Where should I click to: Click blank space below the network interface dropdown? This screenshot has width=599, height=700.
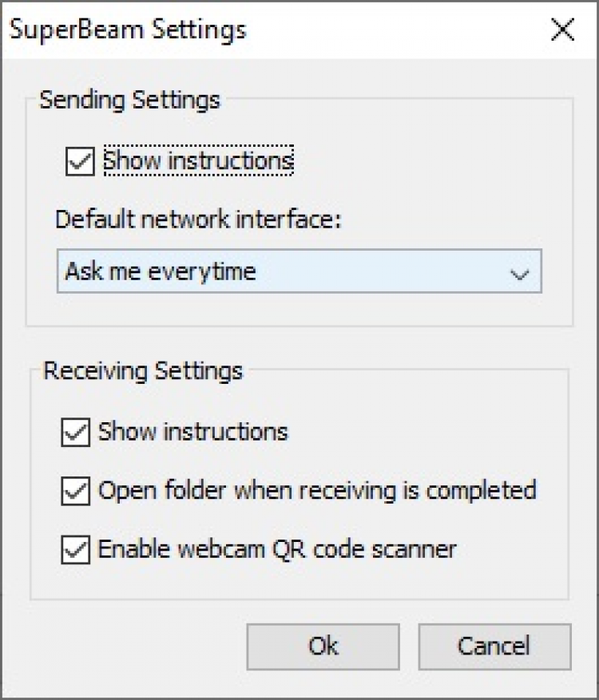[x=299, y=310]
